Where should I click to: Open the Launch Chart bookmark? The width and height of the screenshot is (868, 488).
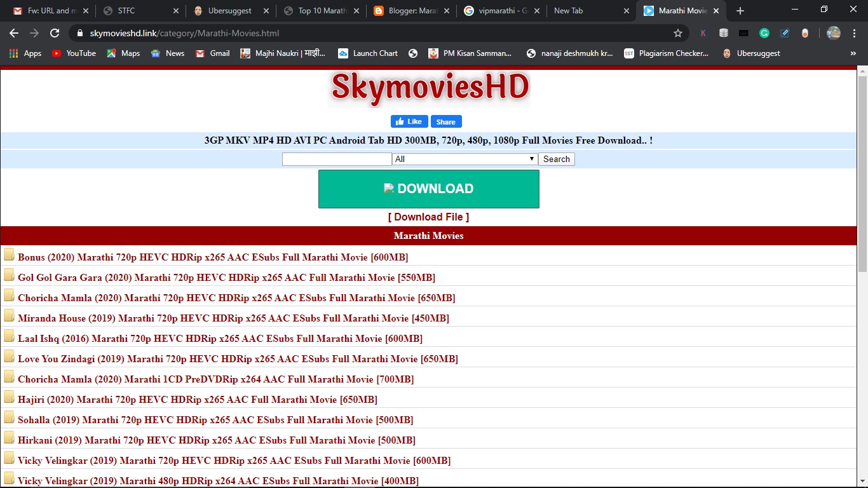[368, 53]
